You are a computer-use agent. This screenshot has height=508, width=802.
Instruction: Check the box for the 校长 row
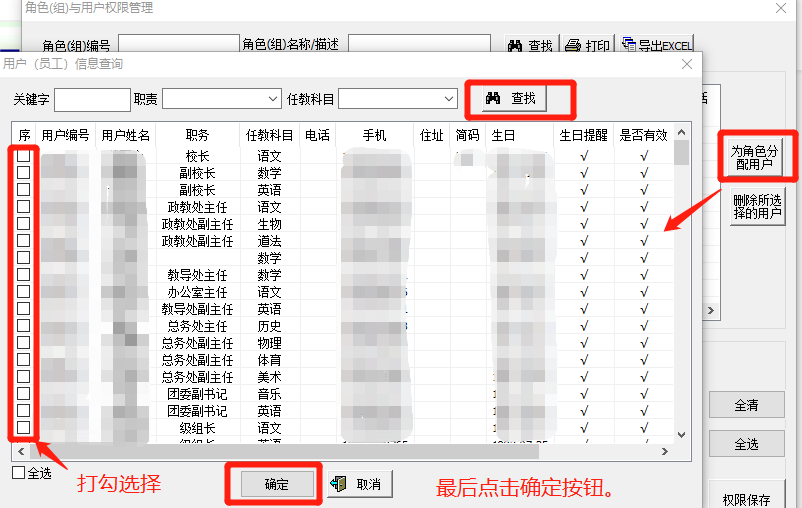coord(24,156)
